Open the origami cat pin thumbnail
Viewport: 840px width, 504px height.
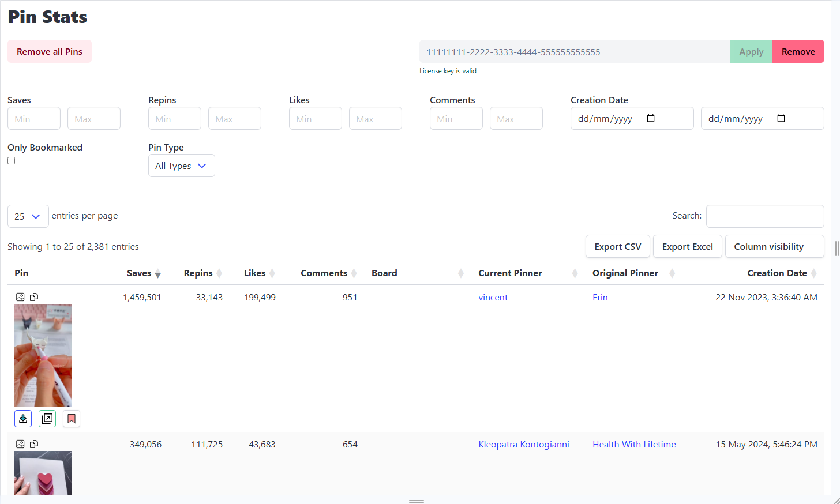(43, 355)
